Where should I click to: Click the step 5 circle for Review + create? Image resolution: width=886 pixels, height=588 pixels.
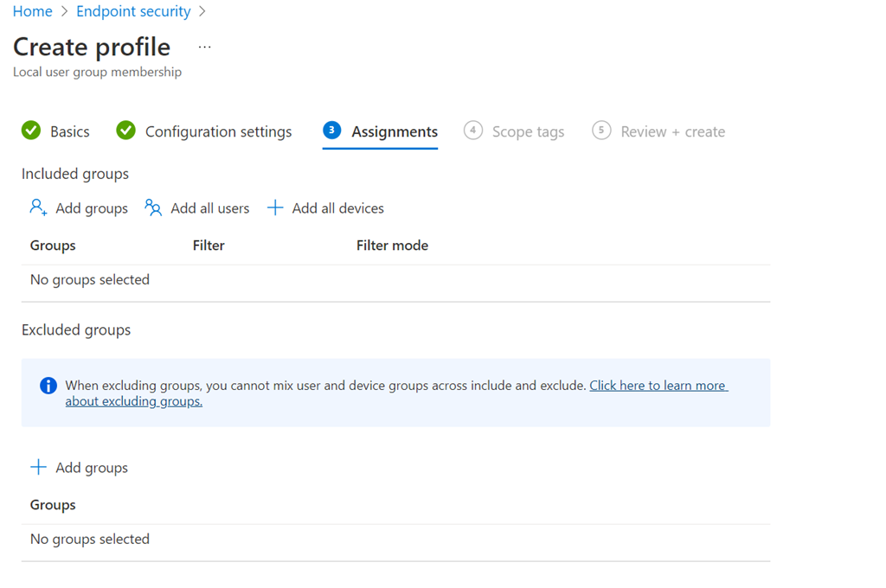pyautogui.click(x=601, y=131)
